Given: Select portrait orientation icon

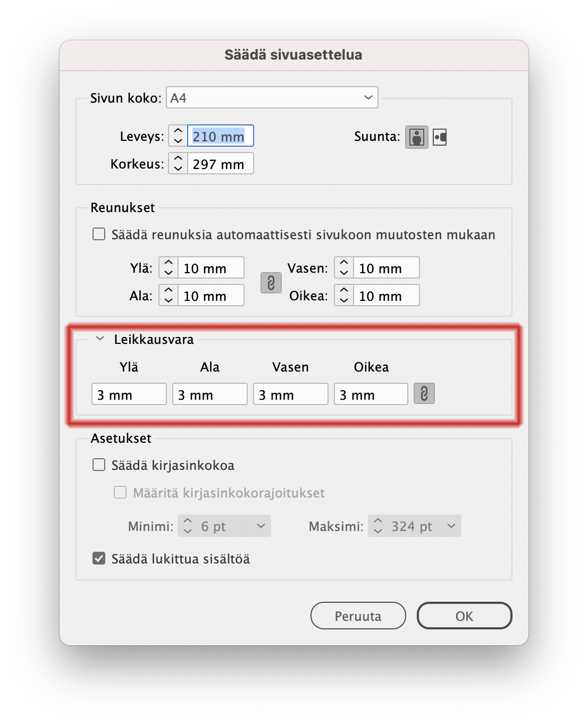Looking at the screenshot, I should 416,137.
